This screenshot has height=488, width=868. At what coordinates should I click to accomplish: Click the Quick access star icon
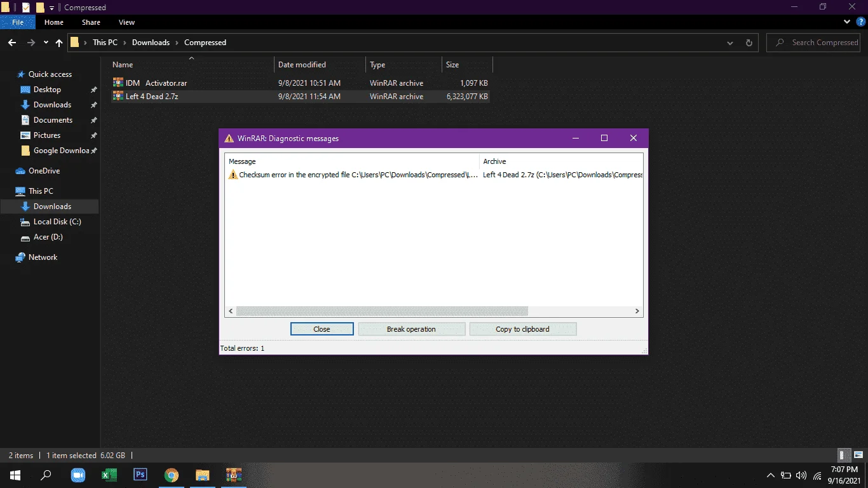(x=21, y=74)
